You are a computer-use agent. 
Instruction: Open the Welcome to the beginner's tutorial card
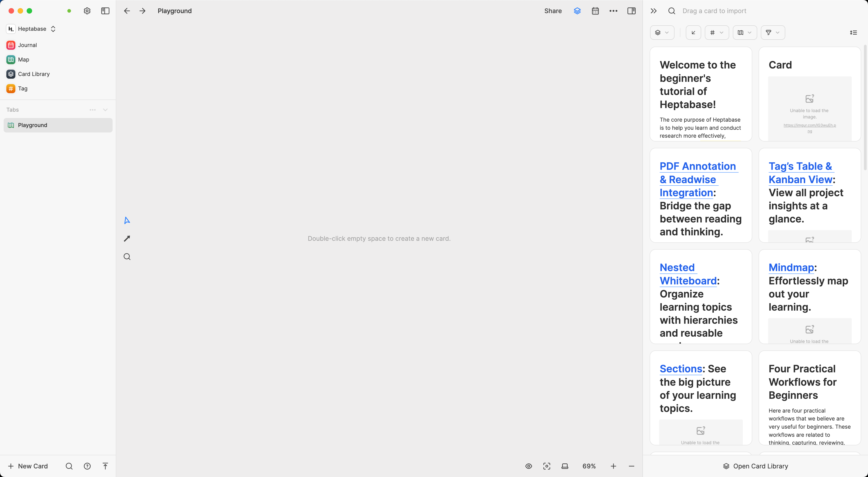point(701,94)
